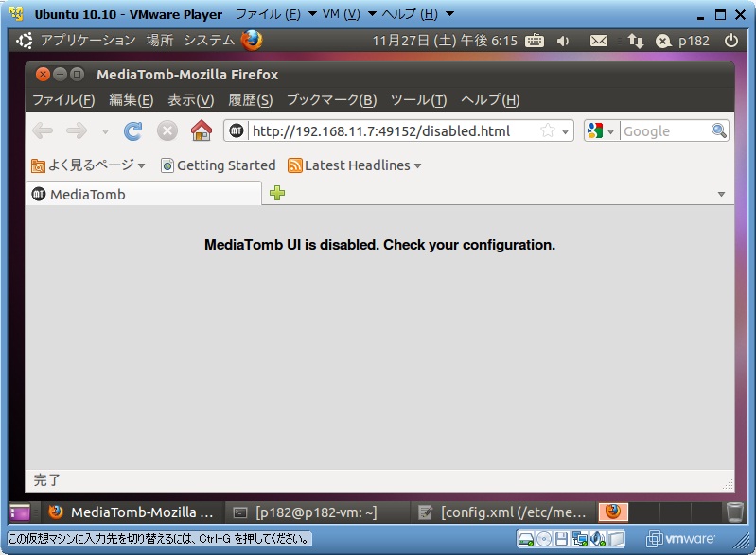This screenshot has height=555, width=756.
Task: Launch Firefox from the top panel icon
Action: pyautogui.click(x=252, y=41)
